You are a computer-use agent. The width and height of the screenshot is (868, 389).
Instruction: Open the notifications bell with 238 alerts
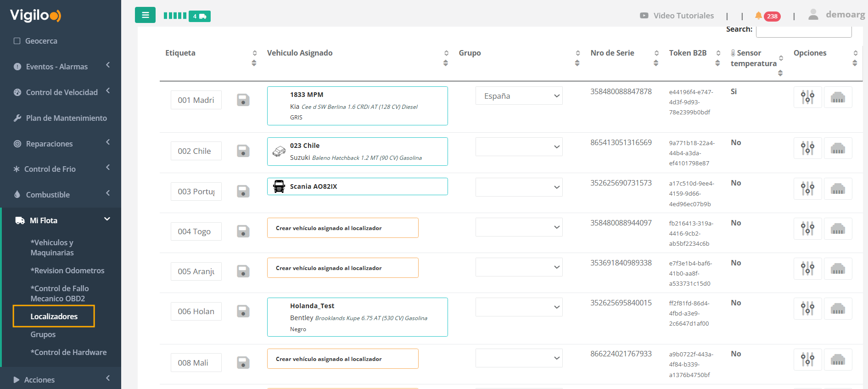pyautogui.click(x=759, y=16)
